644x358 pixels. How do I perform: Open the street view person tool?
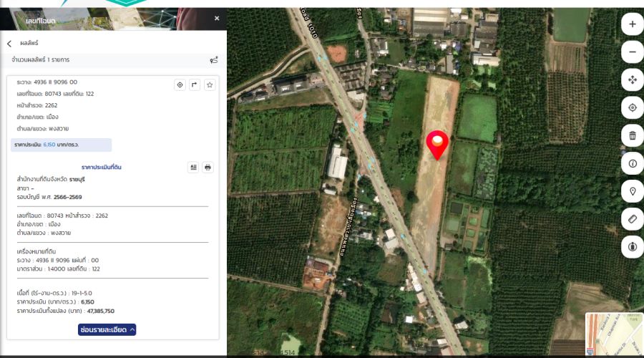coord(632,247)
